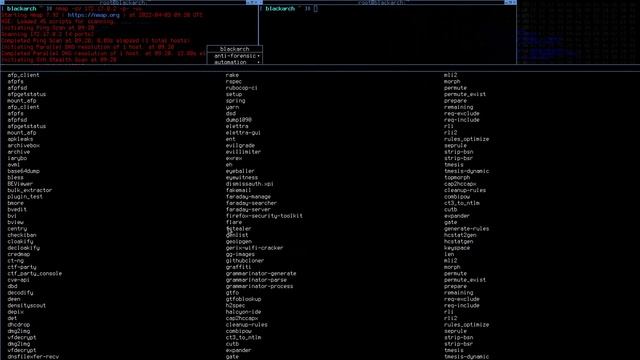Click the 'bulk_extractor' entry
The image size is (640, 360).
coord(30,190)
